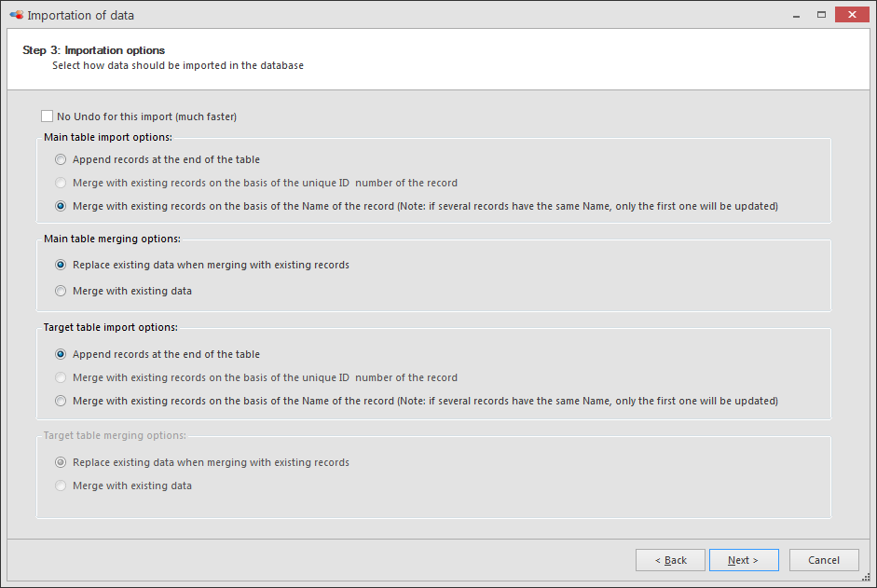Click the Importation of data title bar text
The width and height of the screenshot is (877, 588).
[x=80, y=15]
